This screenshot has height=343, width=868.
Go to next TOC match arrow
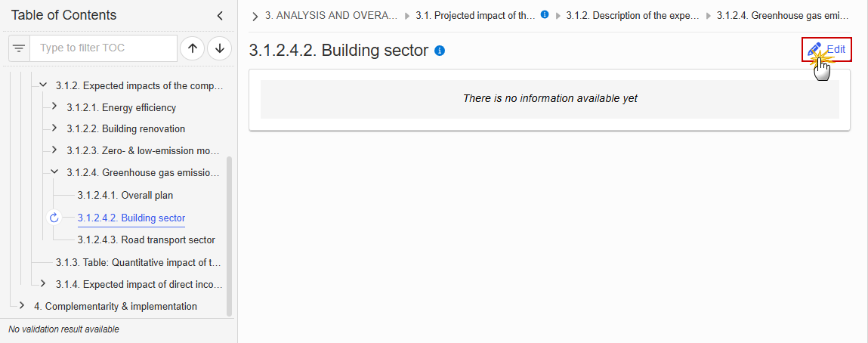(x=219, y=48)
